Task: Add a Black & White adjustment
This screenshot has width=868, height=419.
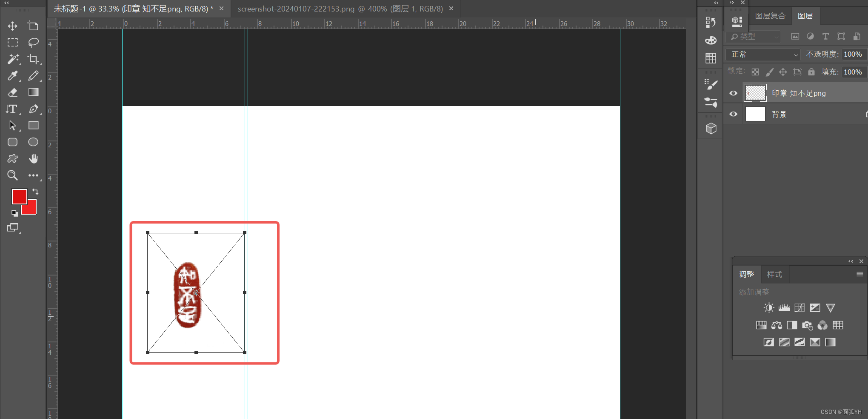Action: pos(792,325)
